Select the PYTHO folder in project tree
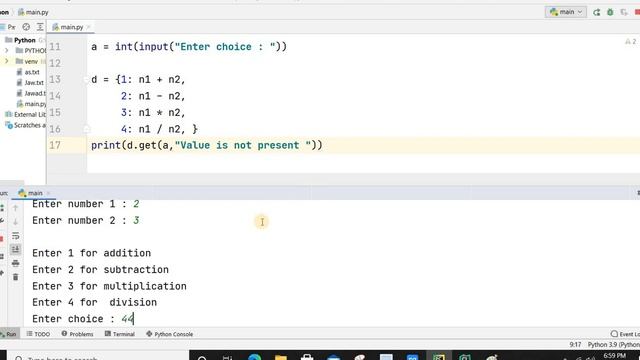The height and width of the screenshot is (360, 640). point(31,51)
